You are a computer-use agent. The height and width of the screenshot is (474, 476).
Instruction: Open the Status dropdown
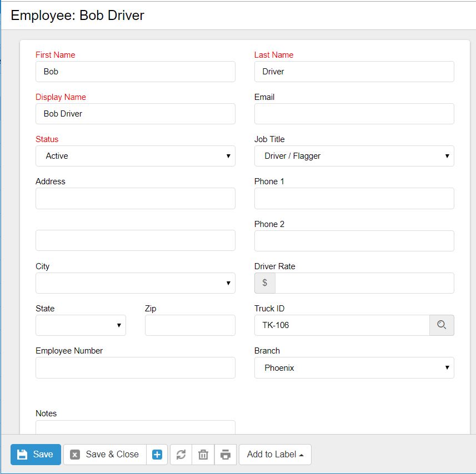pos(135,156)
